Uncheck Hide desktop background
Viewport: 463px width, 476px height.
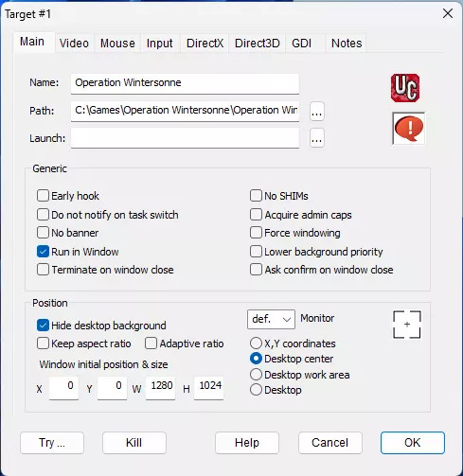point(43,326)
